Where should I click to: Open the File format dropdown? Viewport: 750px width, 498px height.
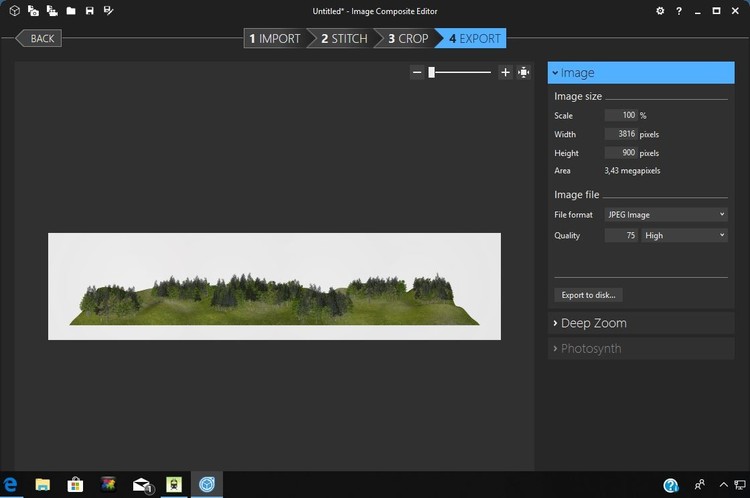(x=666, y=214)
